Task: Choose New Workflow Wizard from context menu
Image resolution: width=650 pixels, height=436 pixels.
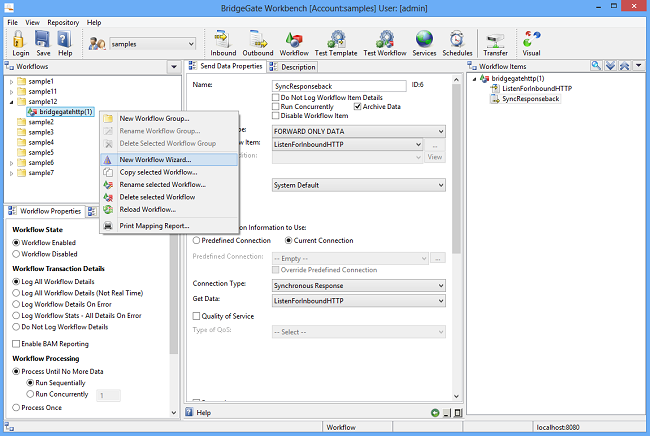Action: point(155,159)
